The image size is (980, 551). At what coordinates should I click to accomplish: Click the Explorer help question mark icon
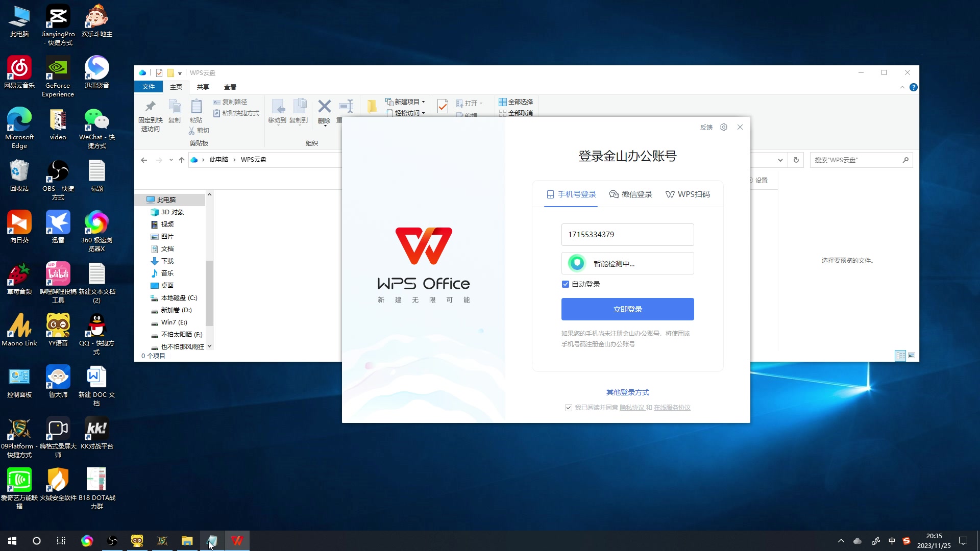[x=913, y=87]
